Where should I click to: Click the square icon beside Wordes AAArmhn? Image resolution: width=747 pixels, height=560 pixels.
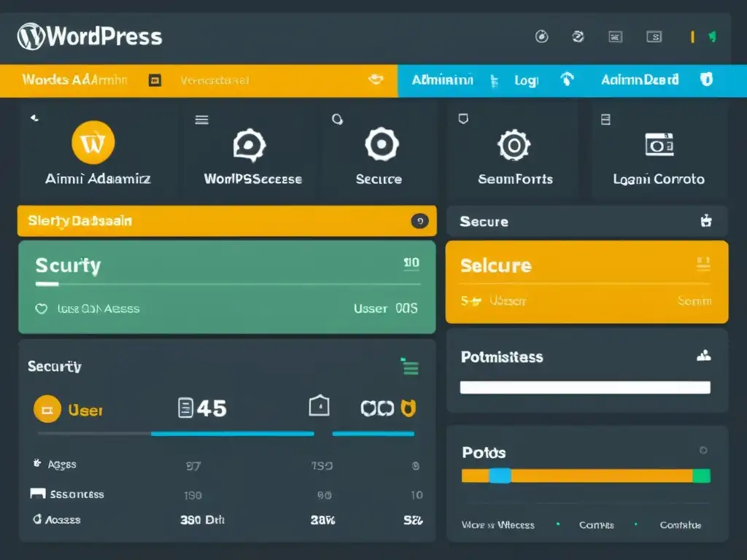[x=155, y=80]
